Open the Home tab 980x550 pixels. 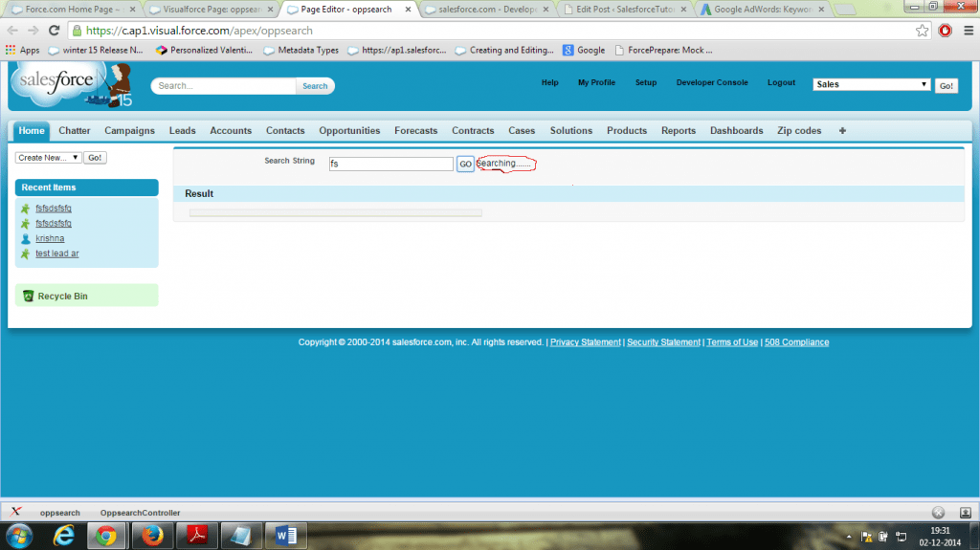pyautogui.click(x=32, y=131)
